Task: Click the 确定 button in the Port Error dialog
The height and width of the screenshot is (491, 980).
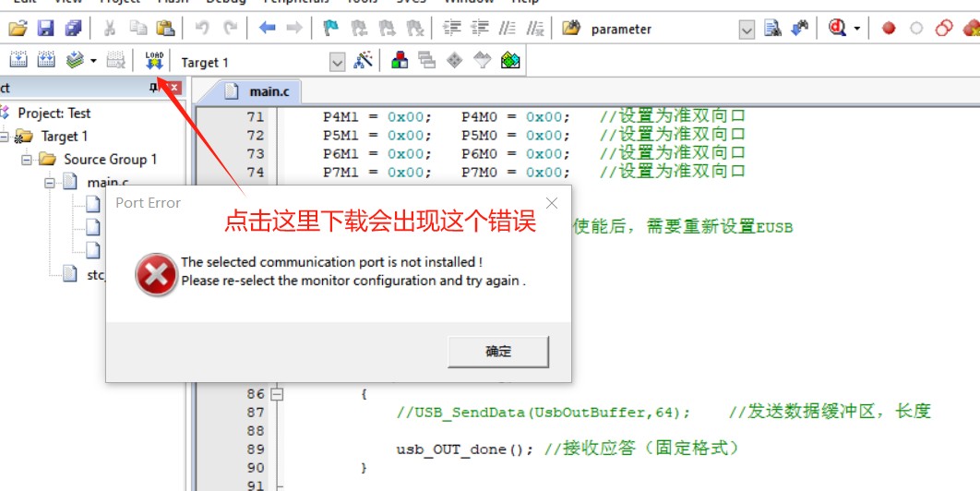Action: [498, 352]
